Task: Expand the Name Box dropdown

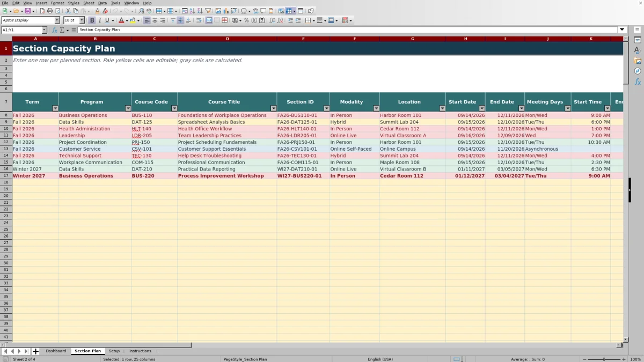Action: click(44, 30)
